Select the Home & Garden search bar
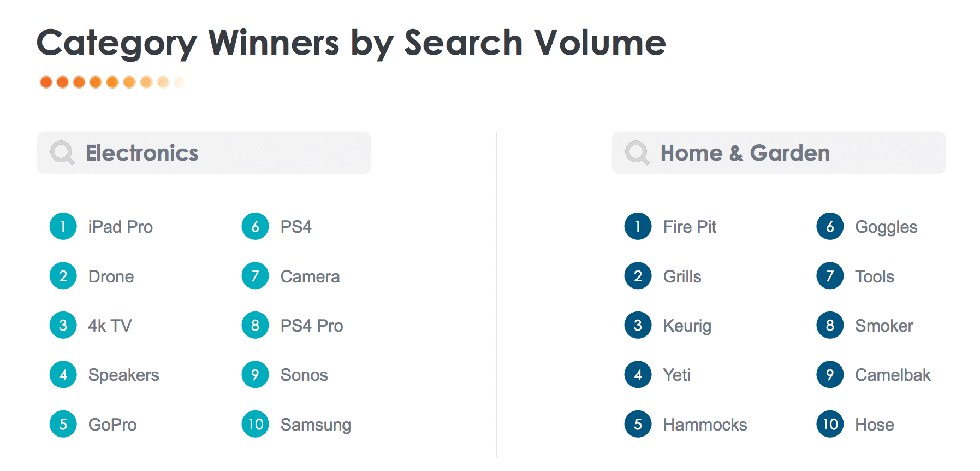The height and width of the screenshot is (471, 980). tap(779, 152)
